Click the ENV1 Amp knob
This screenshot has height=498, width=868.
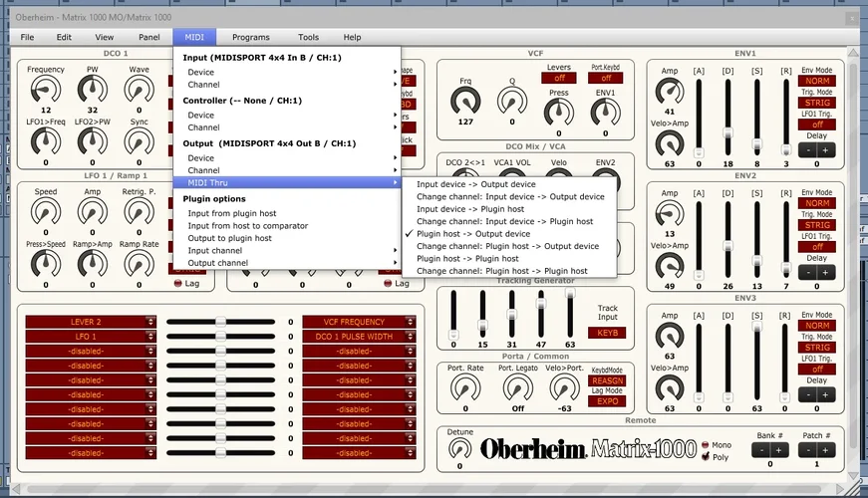(670, 91)
